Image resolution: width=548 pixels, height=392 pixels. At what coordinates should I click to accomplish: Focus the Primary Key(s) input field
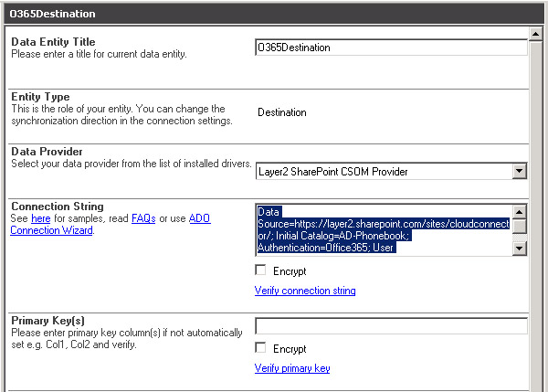390,326
